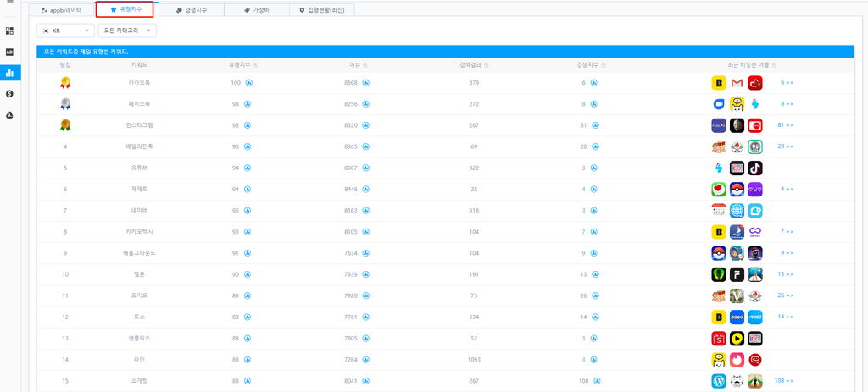Open the KR country dropdown
The width and height of the screenshot is (868, 392).
pos(65,31)
